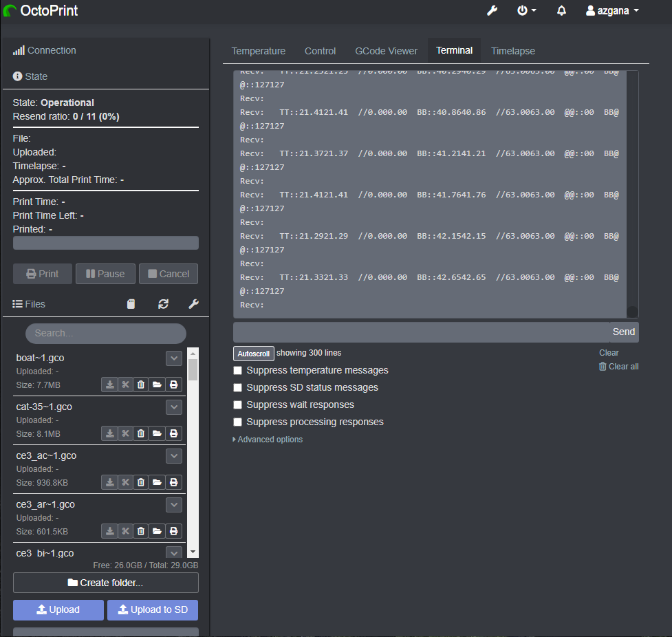This screenshot has width=672, height=637.
Task: Expand details for boat~1.gco
Action: [173, 358]
